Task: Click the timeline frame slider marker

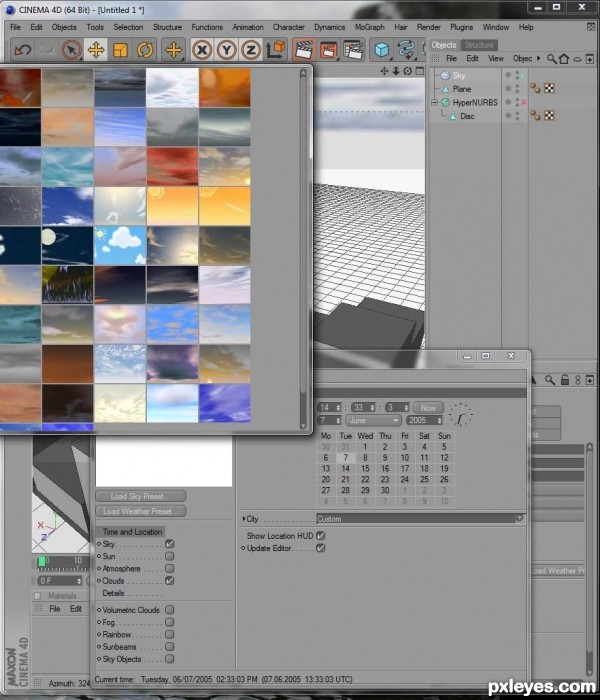Action: click(x=42, y=562)
